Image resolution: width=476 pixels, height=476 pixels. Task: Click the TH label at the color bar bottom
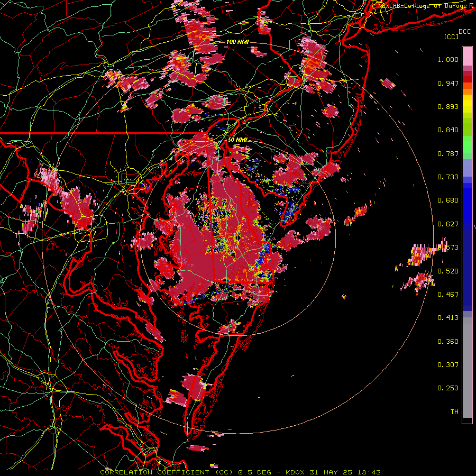point(454,412)
